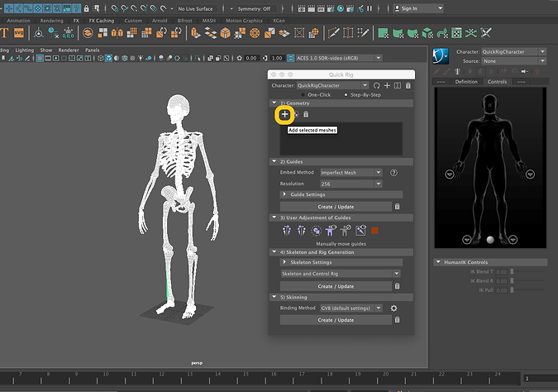Click the green nCloth square icon on shelf
This screenshot has height=392, width=558.
(x=384, y=33)
